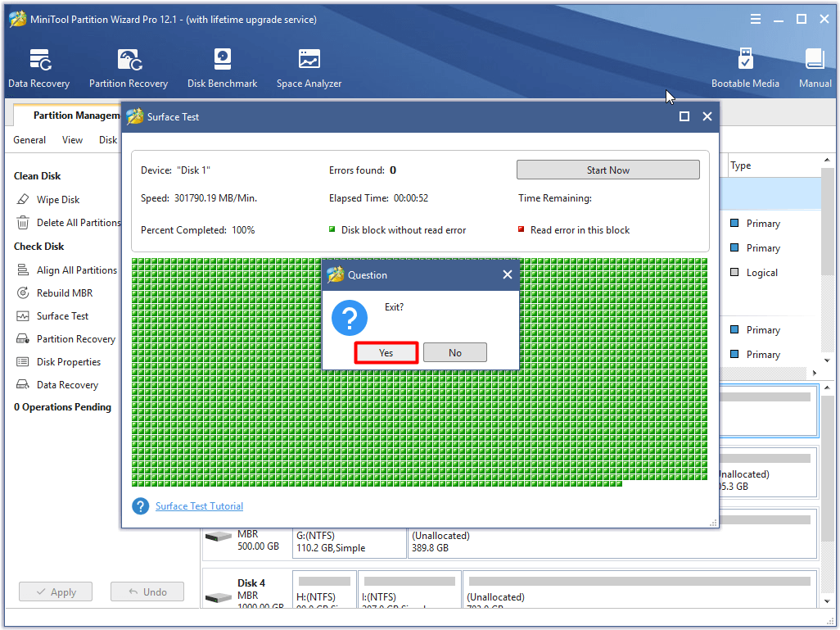The width and height of the screenshot is (840, 630).
Task: Run Surface Test from sidebar
Action: (x=52, y=316)
